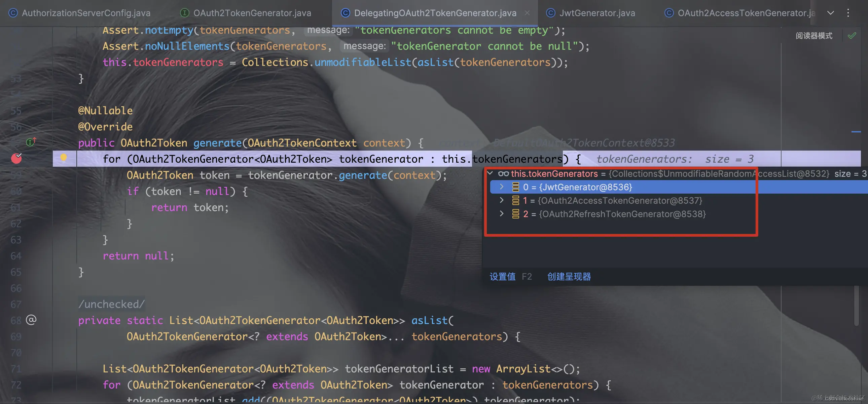Click the watch glasses icon beside this.tokenGenerators
The width and height of the screenshot is (868, 404).
coord(503,174)
